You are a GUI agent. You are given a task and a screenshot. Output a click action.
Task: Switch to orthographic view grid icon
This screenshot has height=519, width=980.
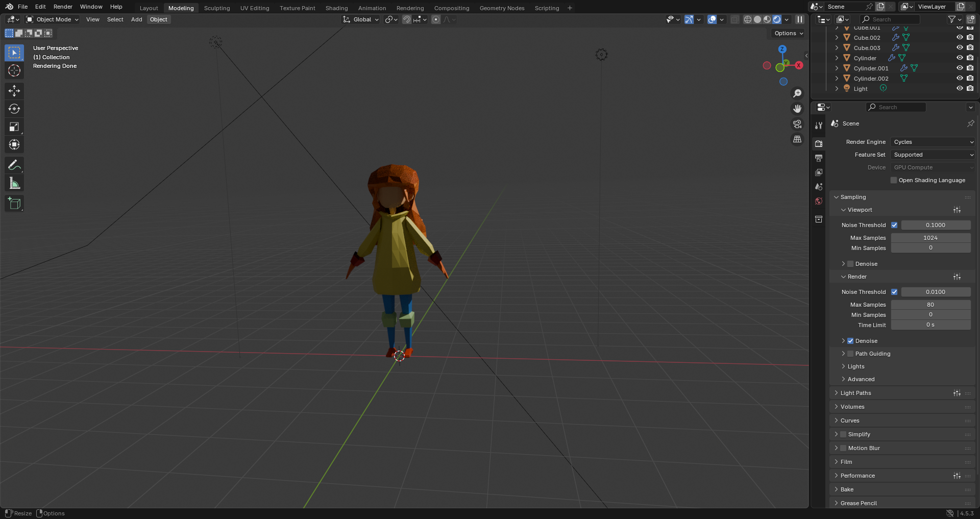(x=797, y=139)
